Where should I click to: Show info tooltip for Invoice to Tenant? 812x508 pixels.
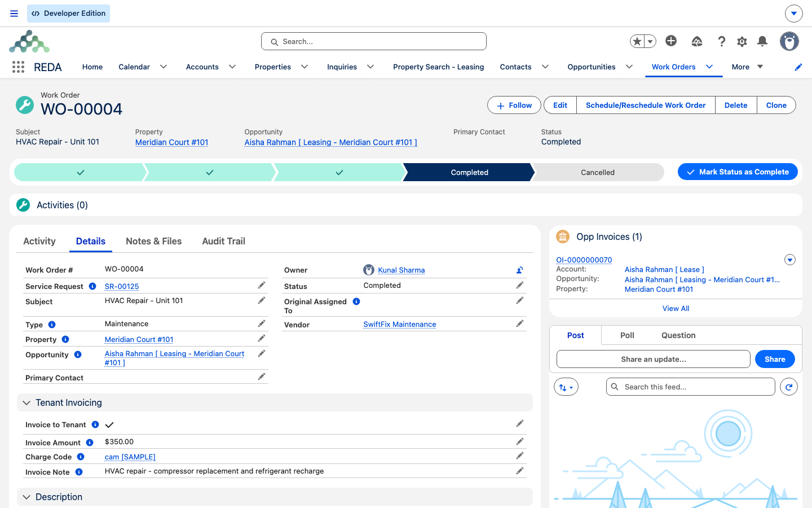tap(95, 424)
